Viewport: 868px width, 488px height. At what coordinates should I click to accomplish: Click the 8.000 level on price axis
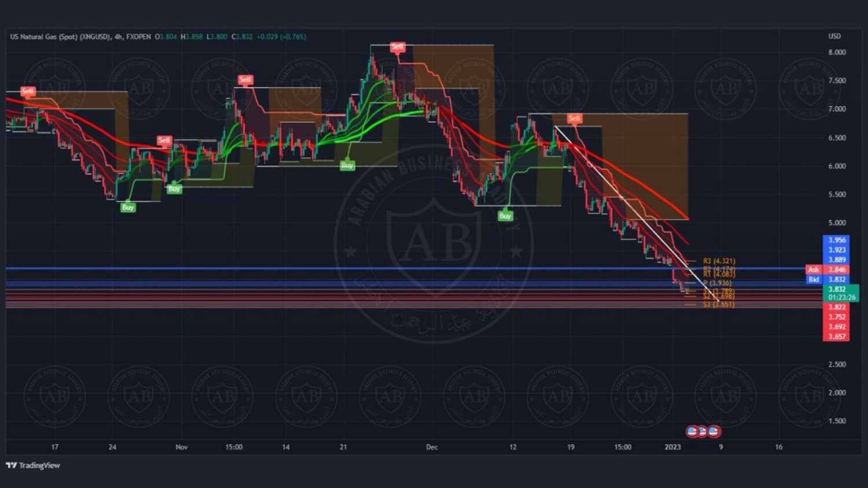[x=837, y=52]
